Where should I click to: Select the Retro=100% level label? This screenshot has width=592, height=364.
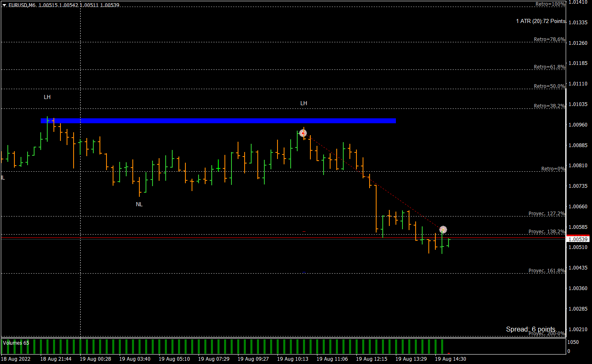pos(550,4)
